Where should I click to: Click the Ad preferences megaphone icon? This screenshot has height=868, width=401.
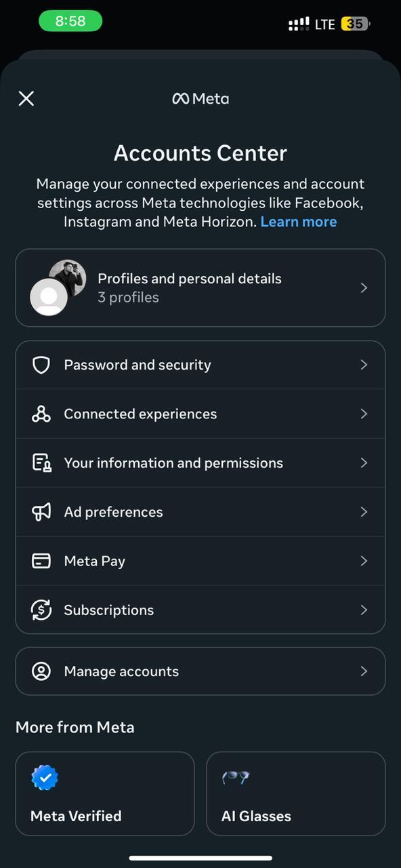(41, 512)
